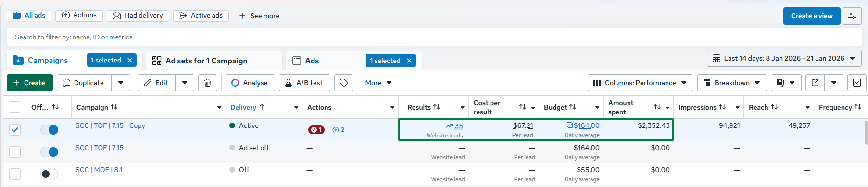The width and height of the screenshot is (868, 187).
Task: Open Results column header dropdown arrow
Action: click(463, 108)
